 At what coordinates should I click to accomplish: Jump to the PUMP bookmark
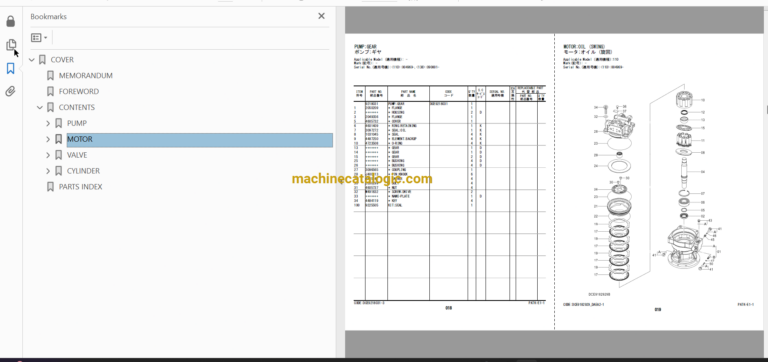(x=77, y=123)
